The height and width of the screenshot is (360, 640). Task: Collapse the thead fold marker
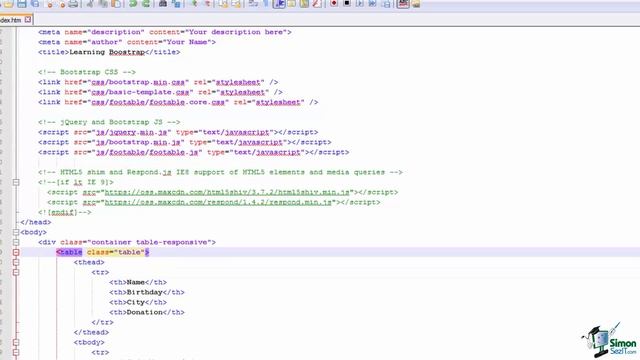(16, 262)
